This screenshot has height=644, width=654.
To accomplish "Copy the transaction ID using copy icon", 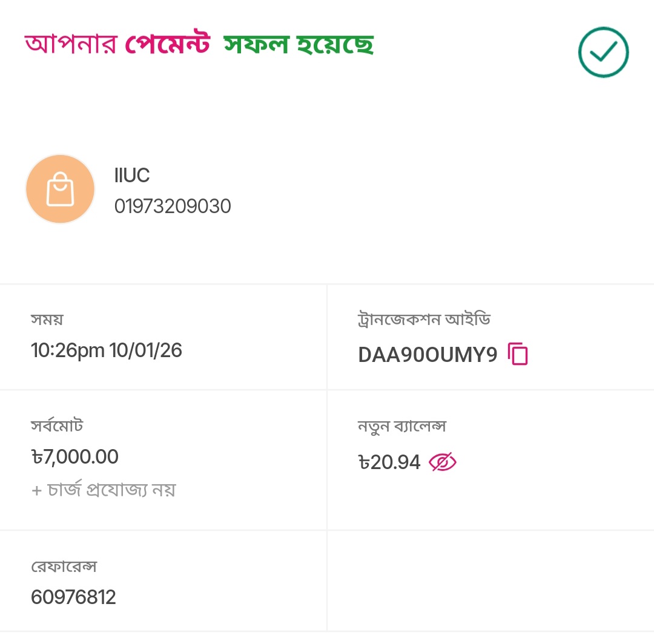I will point(518,354).
